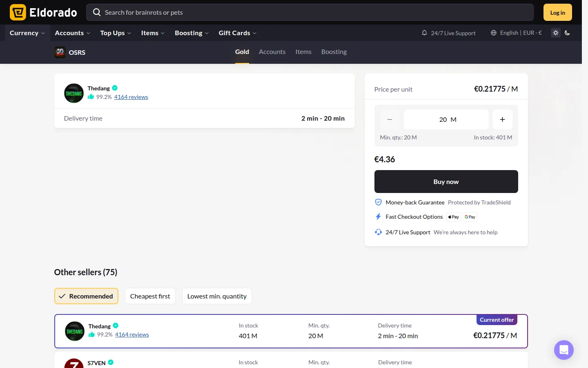Expand the Items dropdown in main nav
Image resolution: width=588 pixels, height=368 pixels.
point(153,33)
